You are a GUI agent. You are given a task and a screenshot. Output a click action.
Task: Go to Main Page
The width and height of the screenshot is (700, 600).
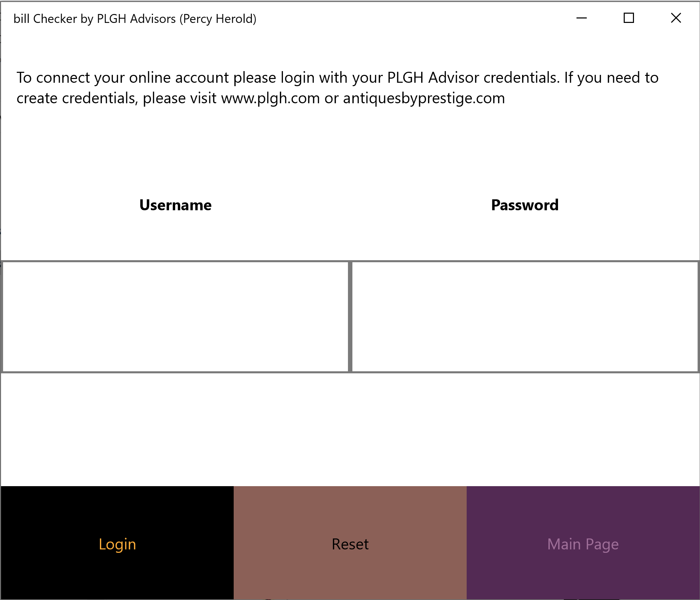[583, 543]
